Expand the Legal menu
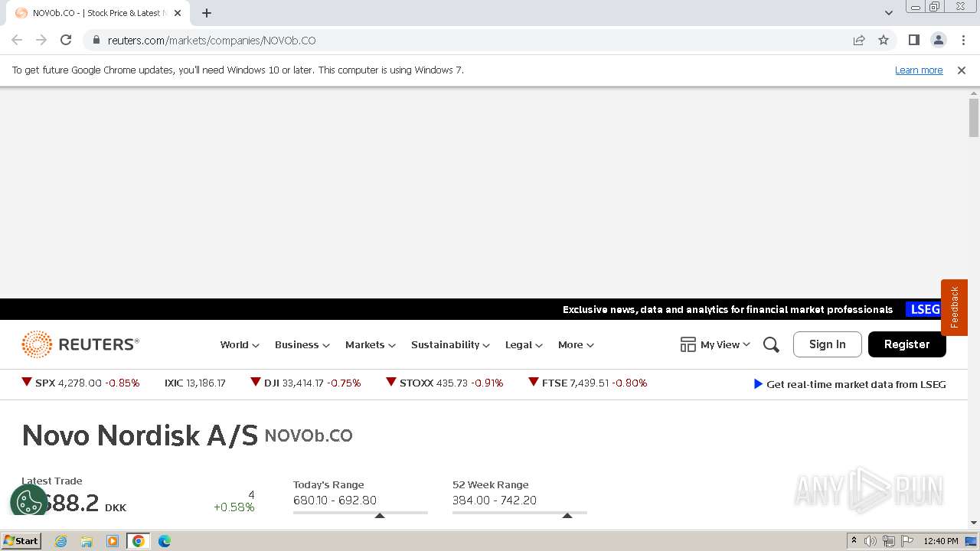Viewport: 980px width, 551px height. coord(524,345)
